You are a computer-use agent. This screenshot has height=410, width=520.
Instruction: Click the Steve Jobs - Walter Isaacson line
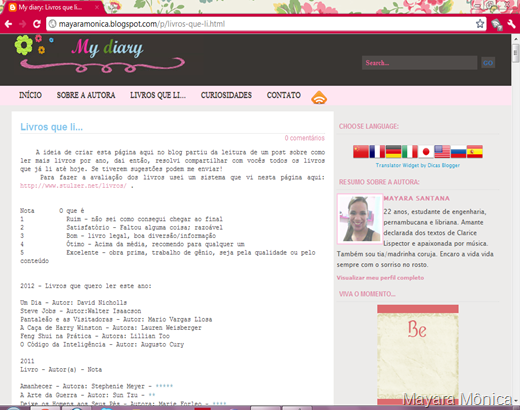pos(81,311)
